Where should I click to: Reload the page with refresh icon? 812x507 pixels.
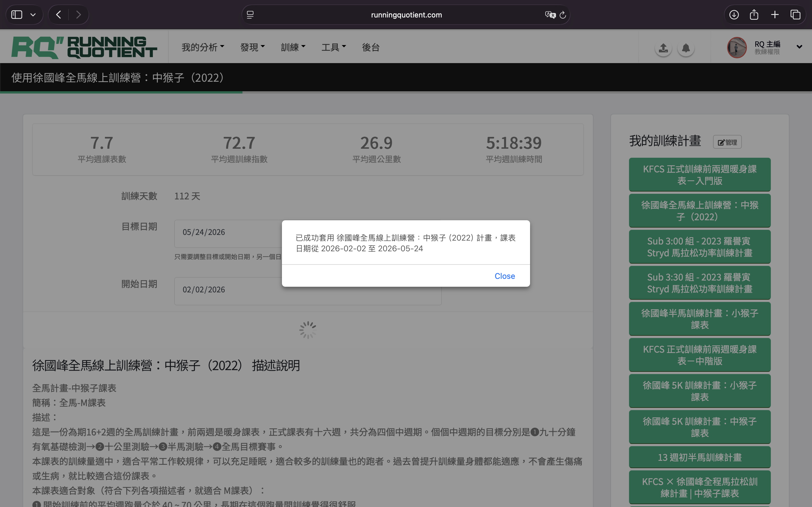(563, 15)
